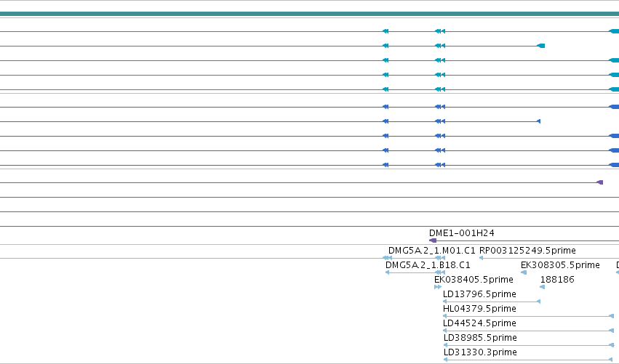Click the EK038405.5prime label

pos(474,280)
